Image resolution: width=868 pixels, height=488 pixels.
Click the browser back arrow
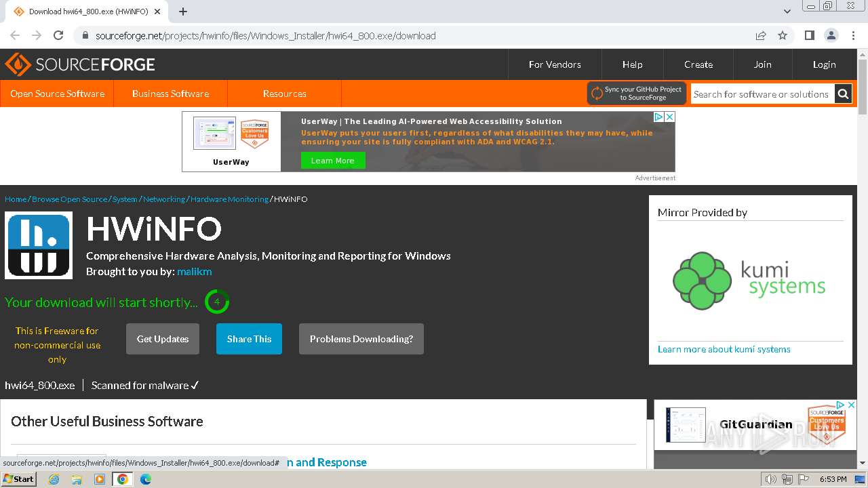(15, 35)
